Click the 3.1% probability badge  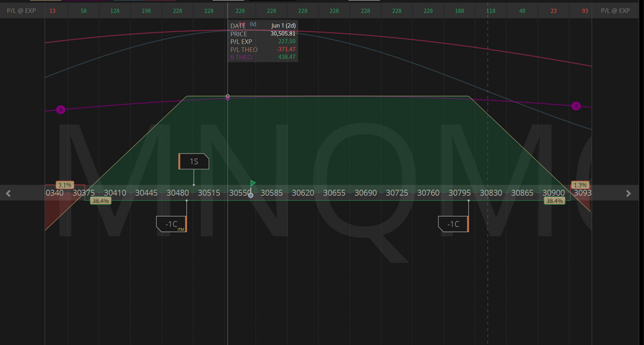coord(65,185)
